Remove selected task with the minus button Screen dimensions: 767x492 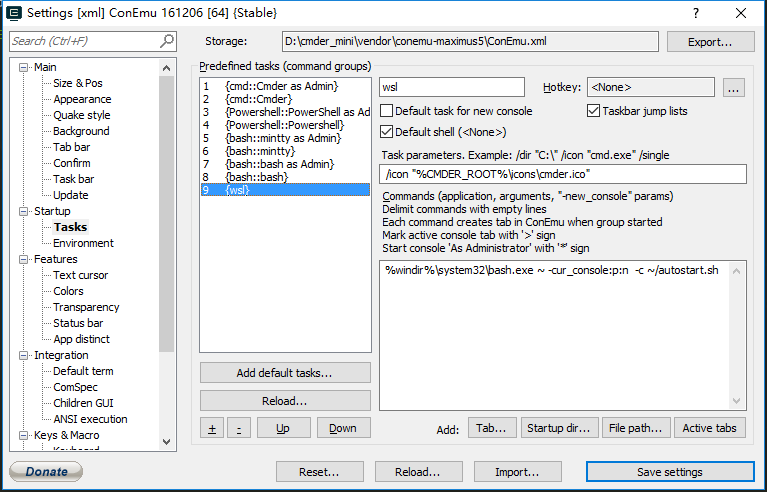(x=239, y=428)
